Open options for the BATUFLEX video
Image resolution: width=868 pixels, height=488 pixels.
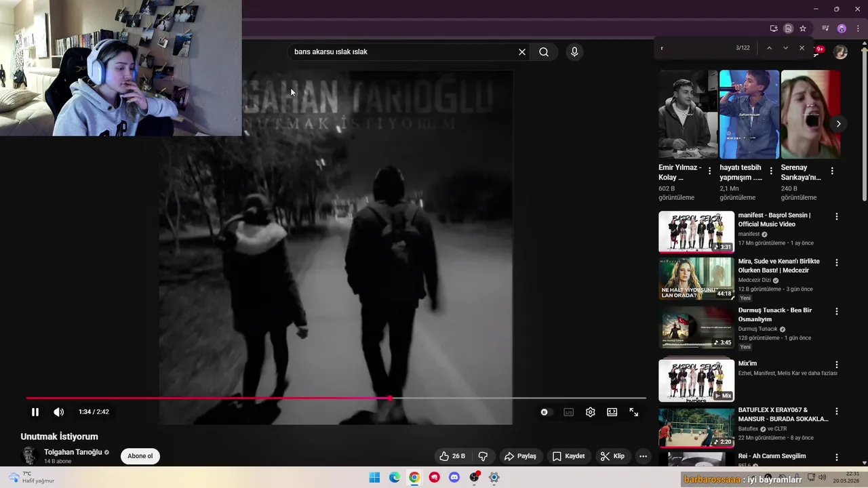(836, 411)
